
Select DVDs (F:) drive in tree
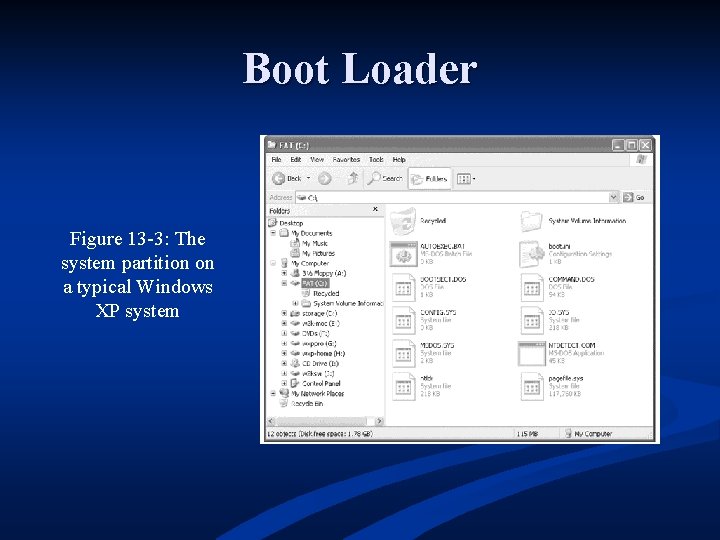click(x=315, y=333)
